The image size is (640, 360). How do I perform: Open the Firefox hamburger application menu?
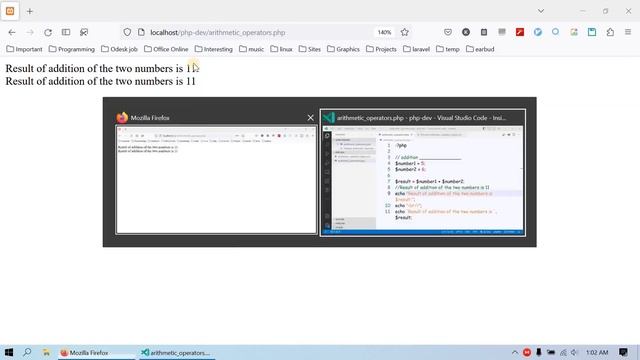[x=628, y=32]
